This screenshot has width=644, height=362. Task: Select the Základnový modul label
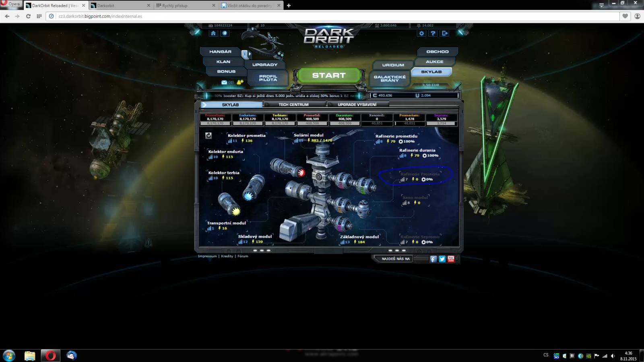tap(359, 237)
